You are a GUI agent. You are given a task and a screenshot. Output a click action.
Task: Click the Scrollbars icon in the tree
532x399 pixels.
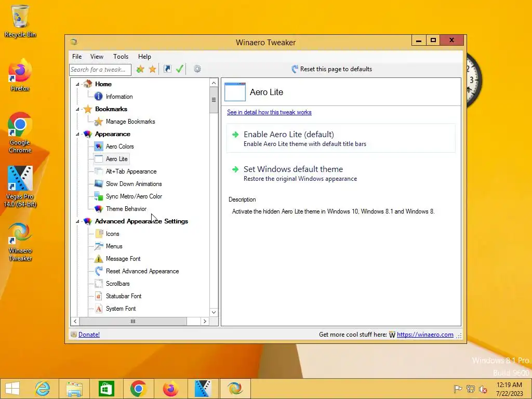pyautogui.click(x=98, y=284)
